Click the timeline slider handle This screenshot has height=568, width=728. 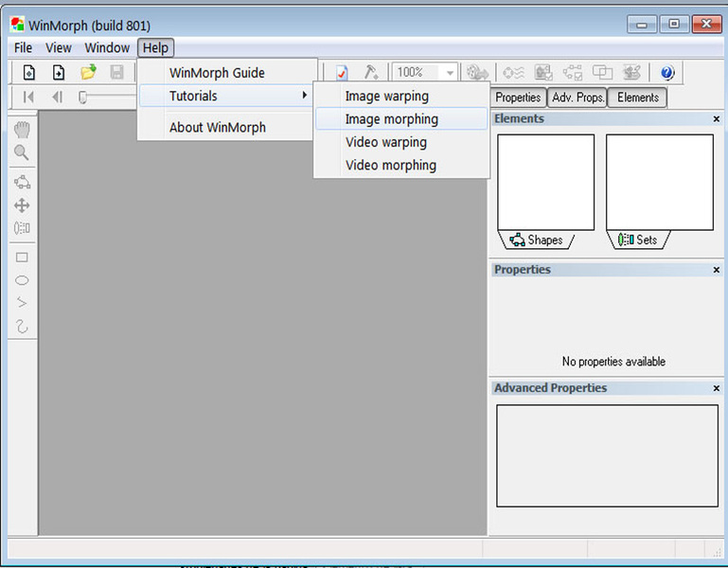82,98
